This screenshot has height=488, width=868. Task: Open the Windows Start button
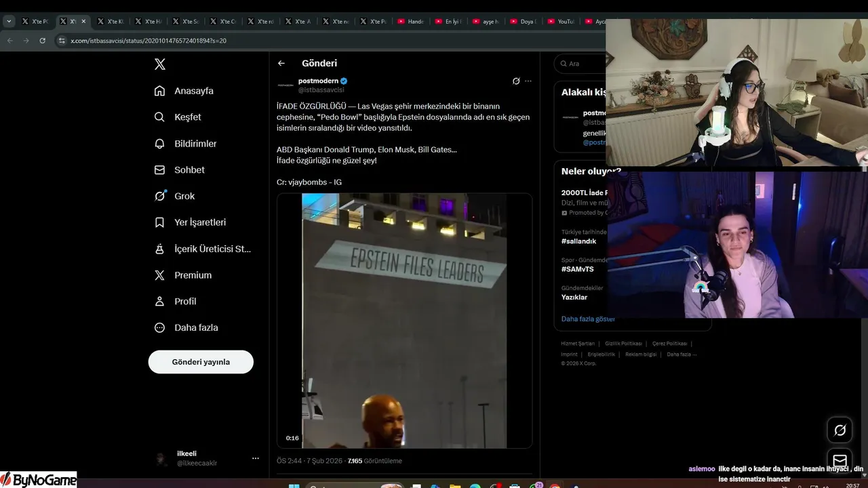pyautogui.click(x=294, y=485)
